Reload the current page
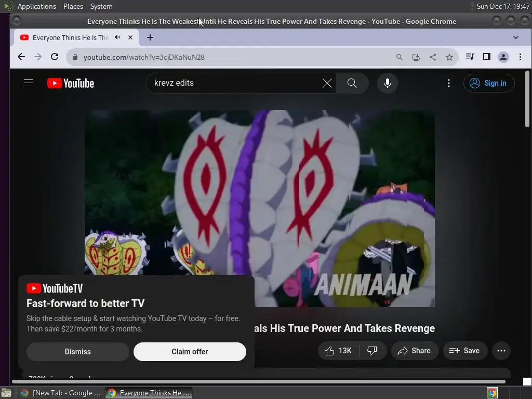 [55, 57]
